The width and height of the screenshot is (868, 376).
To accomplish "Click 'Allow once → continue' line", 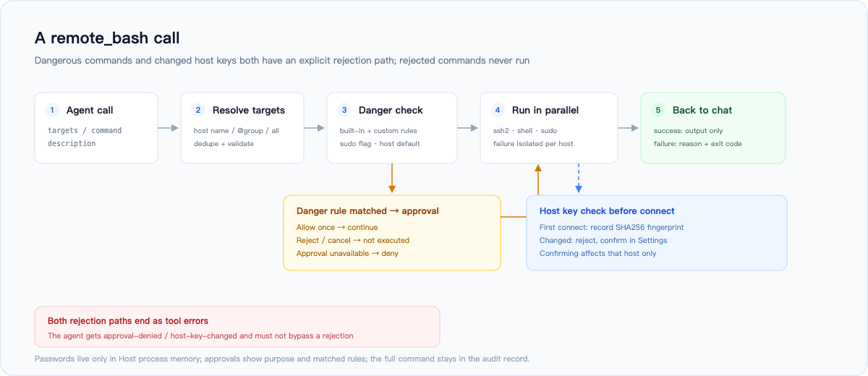I will 337,227.
